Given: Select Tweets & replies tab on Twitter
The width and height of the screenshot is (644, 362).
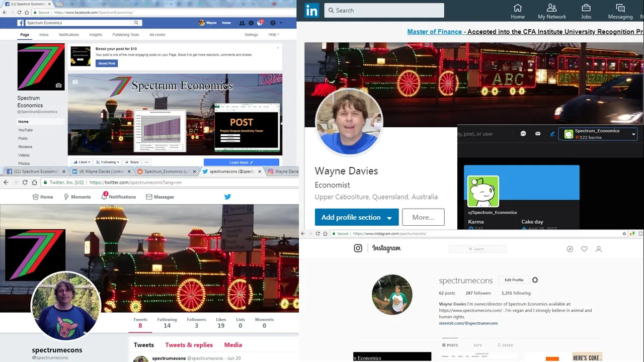Looking at the screenshot, I should point(189,345).
